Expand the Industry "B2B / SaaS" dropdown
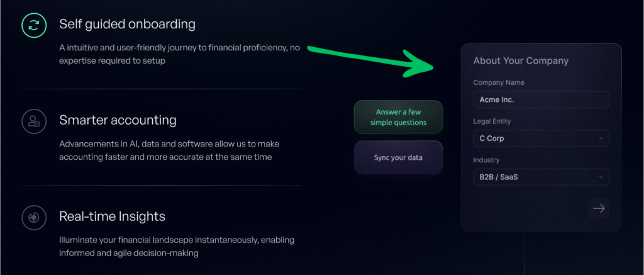Image resolution: width=644 pixels, height=275 pixels. [x=541, y=177]
